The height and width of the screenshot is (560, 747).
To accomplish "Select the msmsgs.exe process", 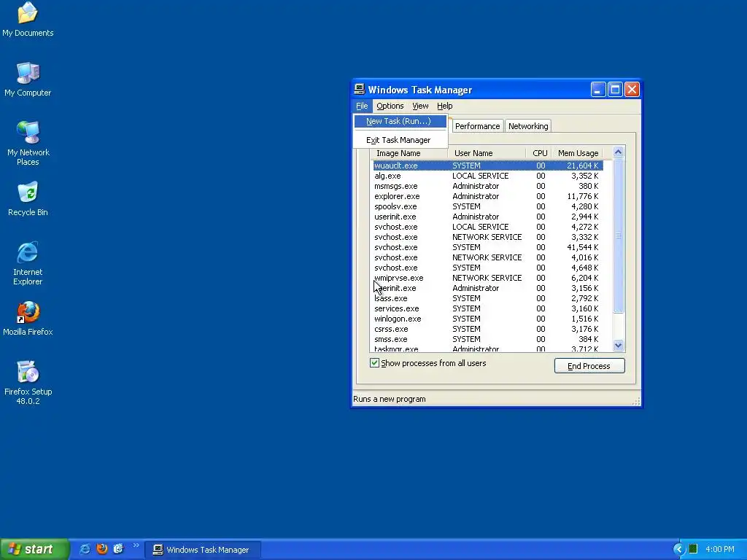I will tap(488, 186).
